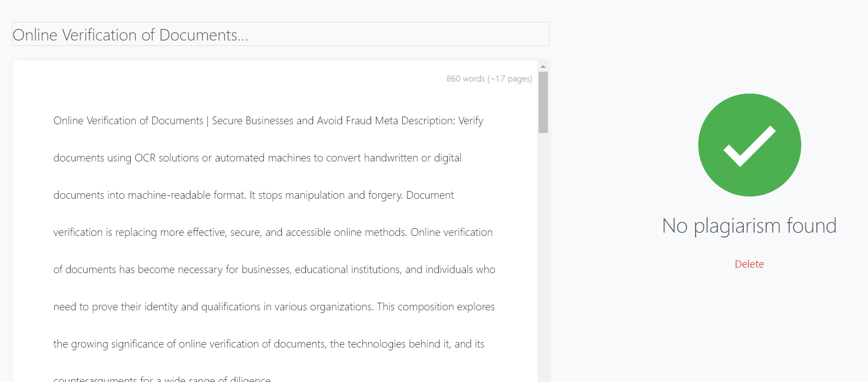This screenshot has height=382, width=868.
Task: Click the document title input field
Action: [280, 34]
